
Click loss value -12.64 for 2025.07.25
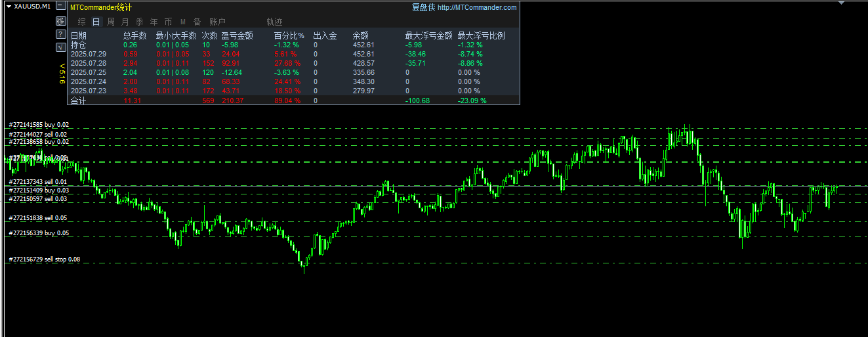pos(232,72)
